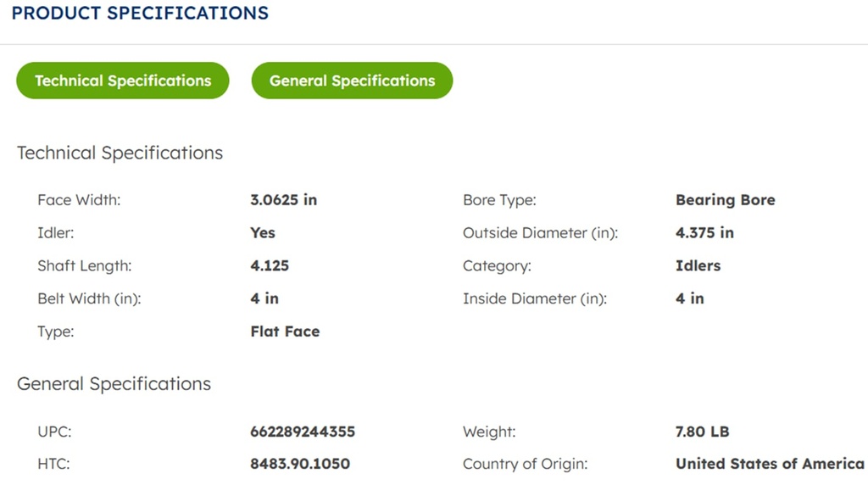
Task: Click the Bore Type value Bearing Bore
Action: coord(725,200)
